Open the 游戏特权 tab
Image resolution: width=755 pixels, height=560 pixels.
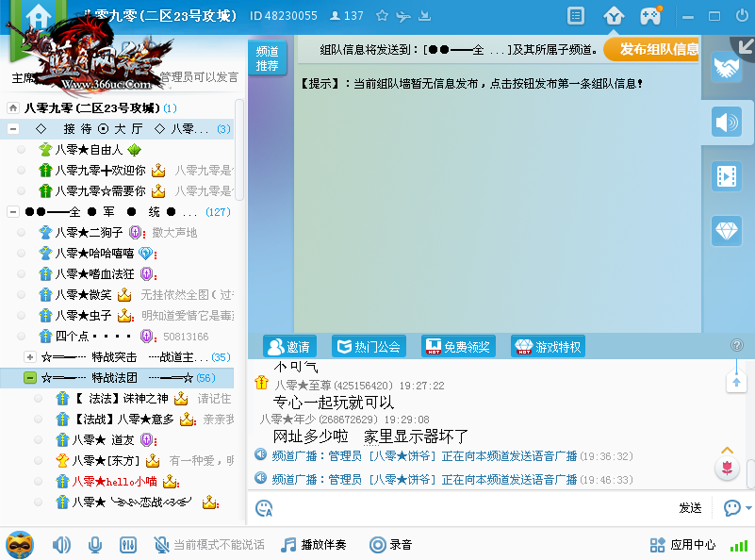point(548,347)
